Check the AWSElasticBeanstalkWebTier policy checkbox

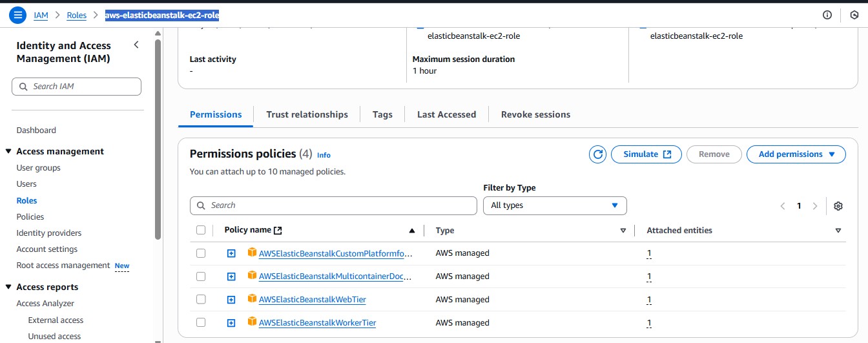pyautogui.click(x=201, y=300)
